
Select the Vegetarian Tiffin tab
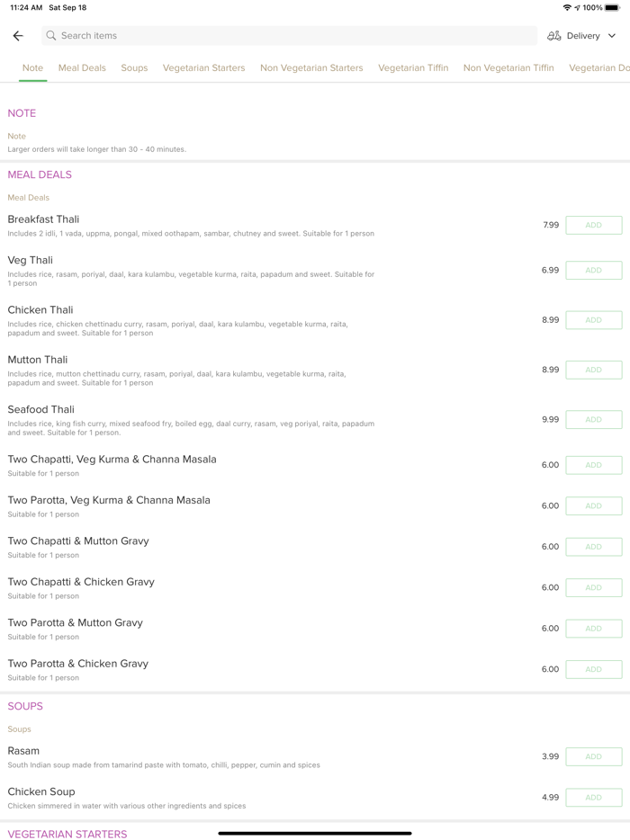click(x=413, y=68)
